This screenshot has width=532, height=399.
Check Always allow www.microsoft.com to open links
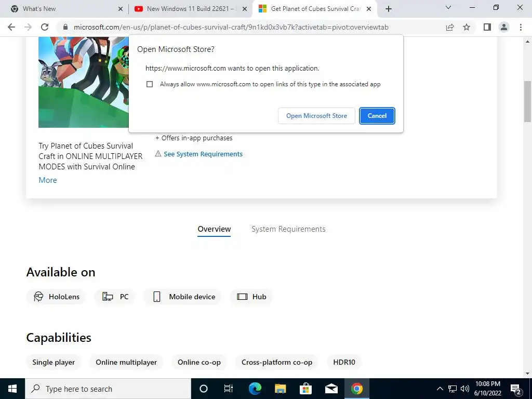150,84
